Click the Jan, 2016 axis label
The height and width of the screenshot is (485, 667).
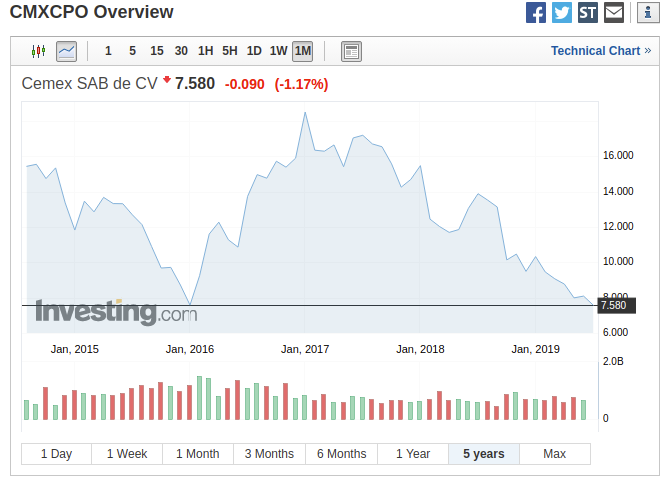pyautogui.click(x=190, y=349)
